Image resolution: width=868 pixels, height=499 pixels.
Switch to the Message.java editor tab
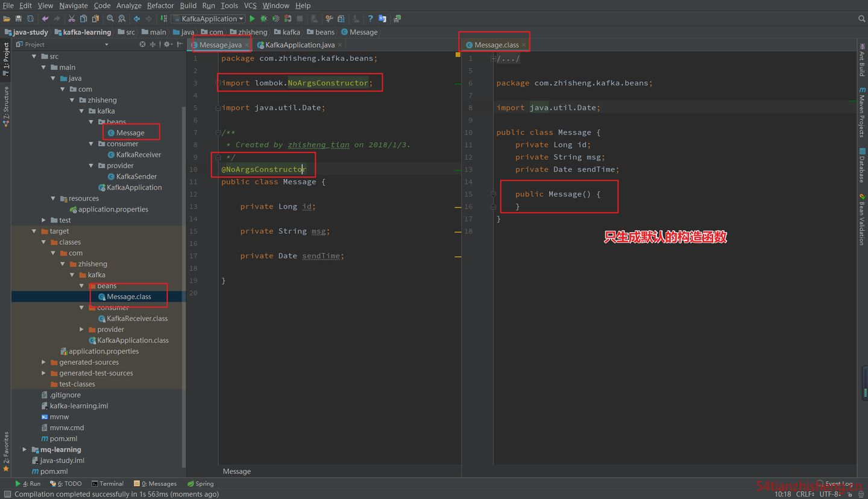click(221, 45)
